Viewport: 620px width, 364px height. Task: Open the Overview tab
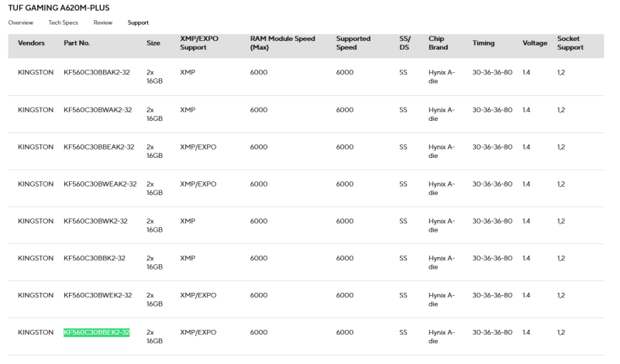coord(21,23)
